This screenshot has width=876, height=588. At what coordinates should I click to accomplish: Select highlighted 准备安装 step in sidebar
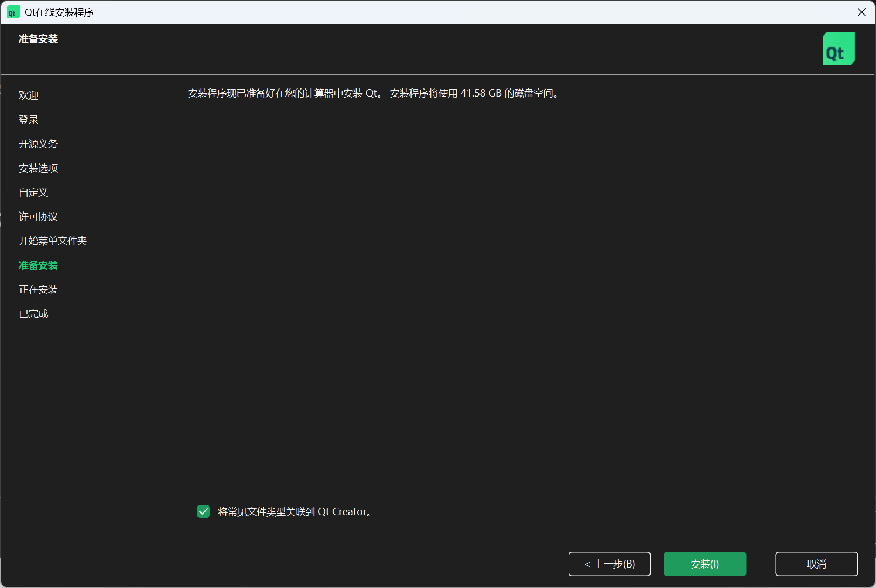(x=38, y=265)
